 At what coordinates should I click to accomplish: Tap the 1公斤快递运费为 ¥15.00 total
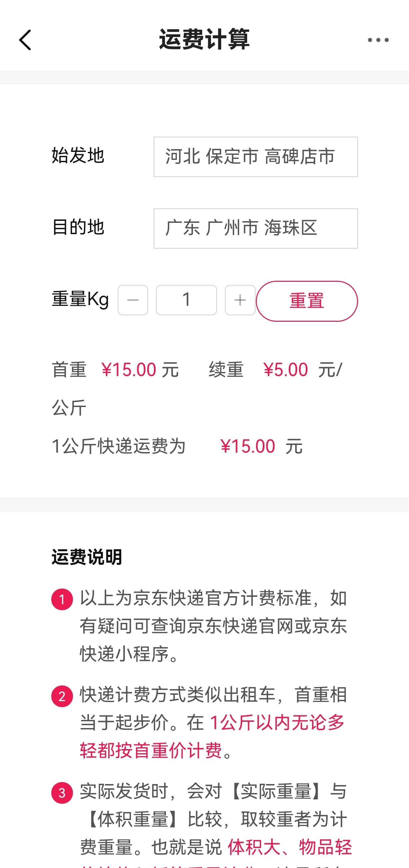coord(247,446)
